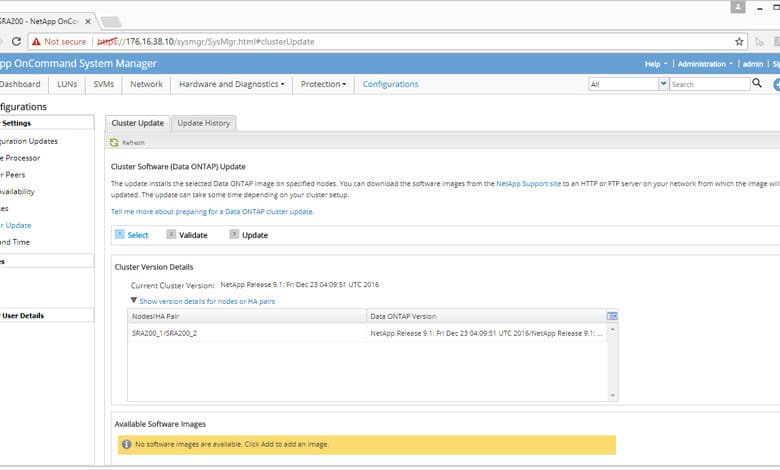Sort by the Data ONTAP Version column header
Viewport: 780px width, 470px height.
(487, 316)
